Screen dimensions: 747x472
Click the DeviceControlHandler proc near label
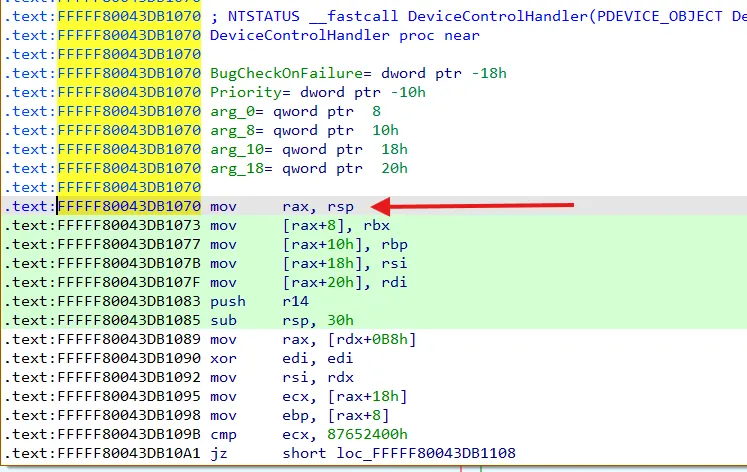click(x=345, y=35)
